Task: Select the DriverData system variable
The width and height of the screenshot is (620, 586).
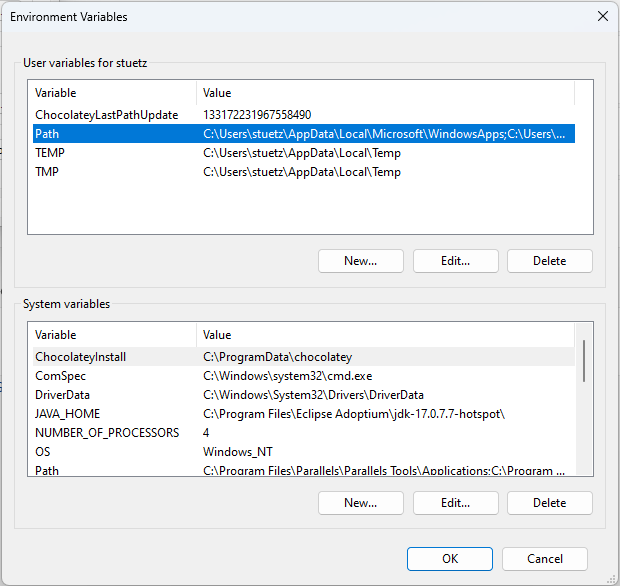Action: click(x=304, y=395)
